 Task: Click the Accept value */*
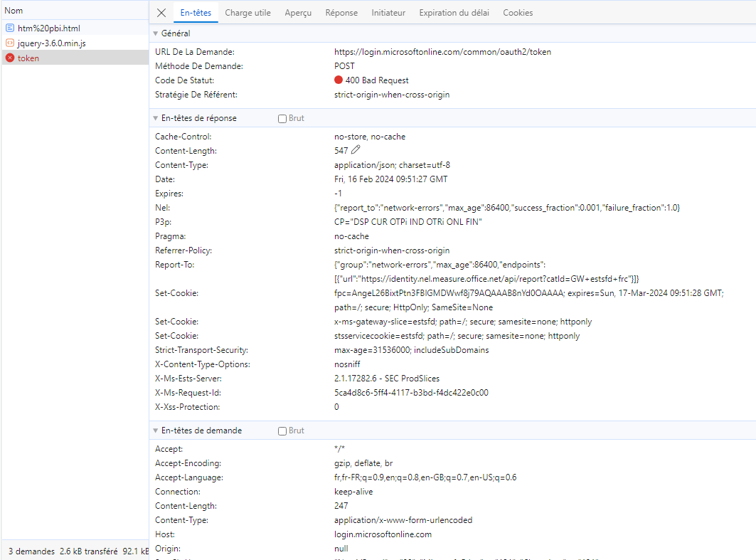pos(339,449)
